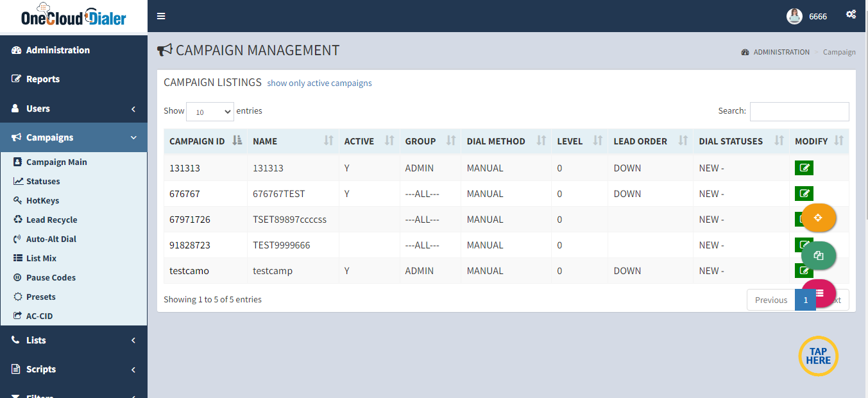The width and height of the screenshot is (868, 398).
Task: Click the modify icon for testcamp row
Action: 804,270
